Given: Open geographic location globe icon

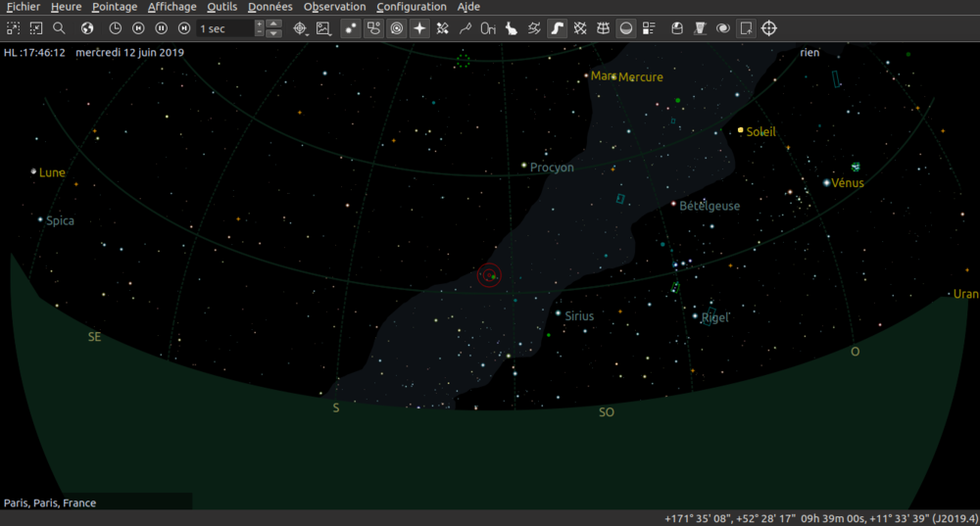Looking at the screenshot, I should [x=87, y=28].
